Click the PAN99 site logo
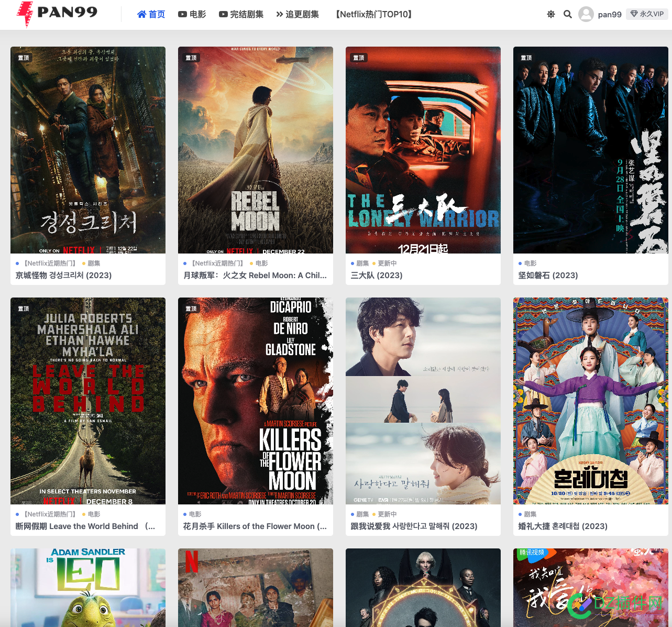Image resolution: width=672 pixels, height=627 pixels. point(57,14)
